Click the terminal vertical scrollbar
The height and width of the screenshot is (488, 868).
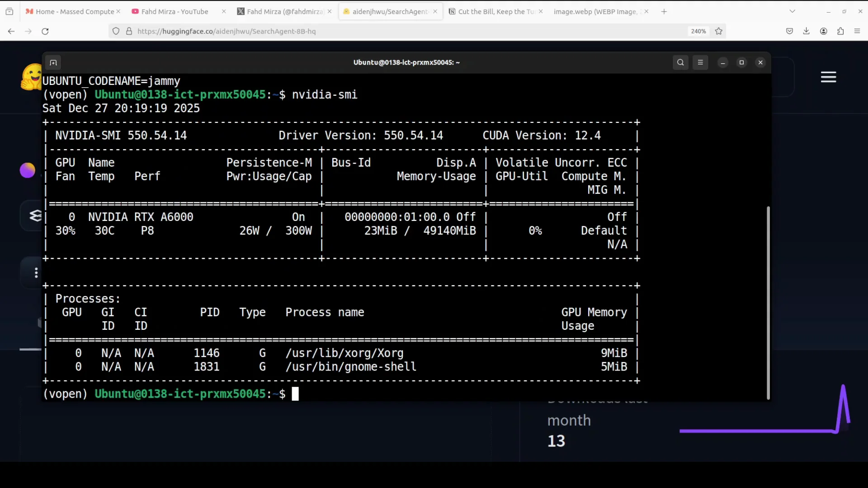click(x=768, y=302)
